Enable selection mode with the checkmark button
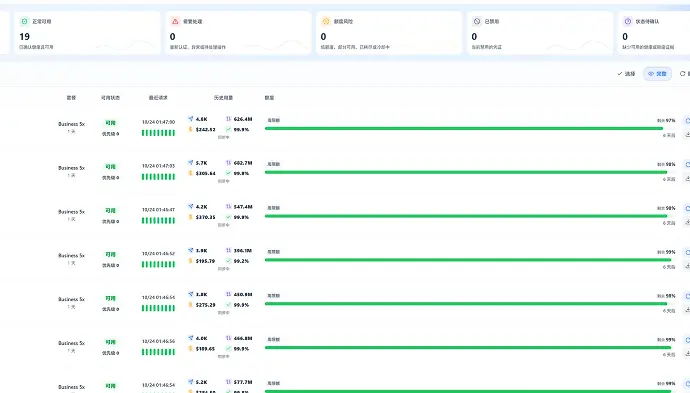The image size is (690, 393). pyautogui.click(x=626, y=73)
